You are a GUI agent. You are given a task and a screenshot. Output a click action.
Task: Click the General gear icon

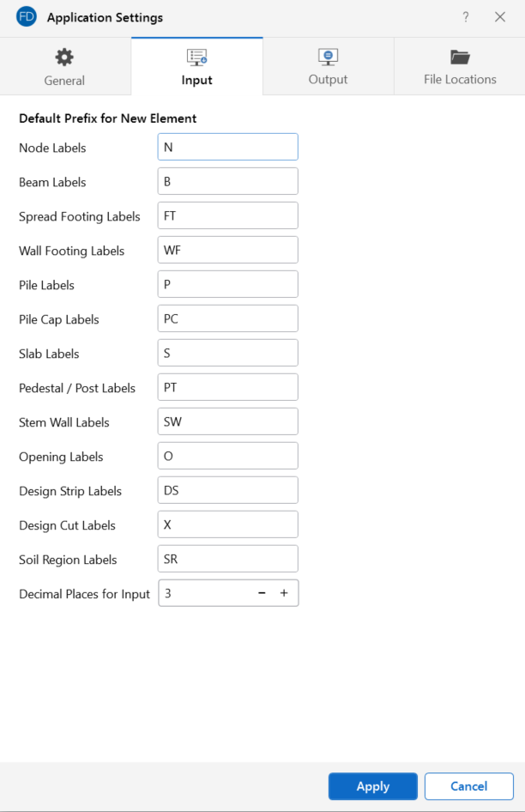pyautogui.click(x=64, y=58)
